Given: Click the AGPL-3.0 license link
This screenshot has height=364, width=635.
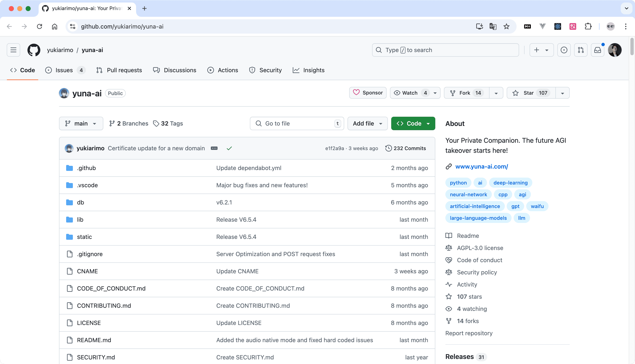Looking at the screenshot, I should pos(480,248).
